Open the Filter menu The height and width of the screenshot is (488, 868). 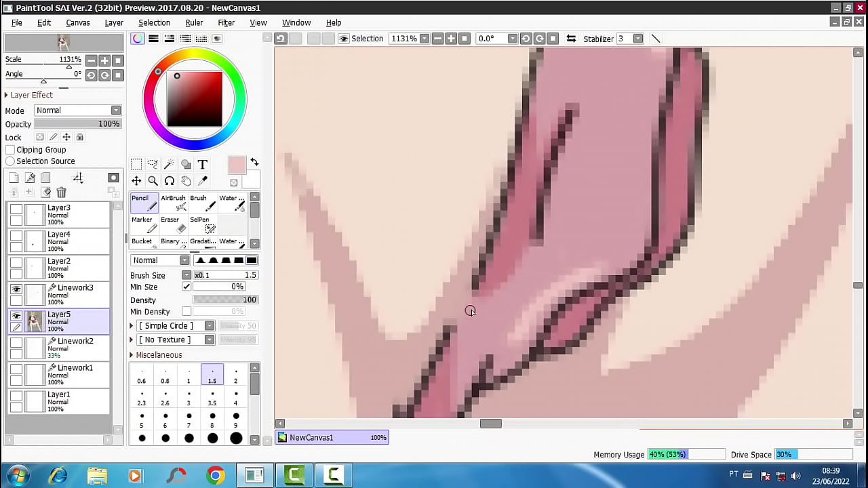[x=226, y=22]
